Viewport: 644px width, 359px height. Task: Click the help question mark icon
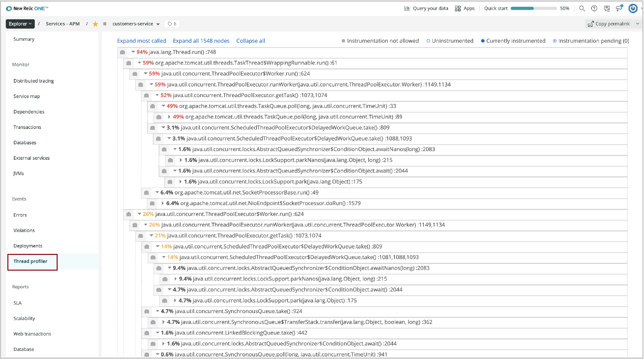pos(594,8)
